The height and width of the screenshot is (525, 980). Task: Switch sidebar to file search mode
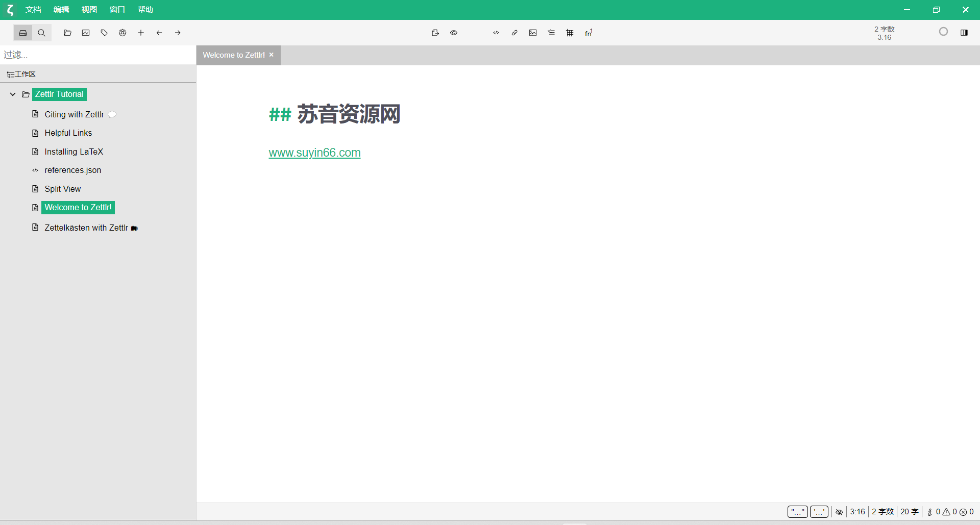pyautogui.click(x=42, y=32)
